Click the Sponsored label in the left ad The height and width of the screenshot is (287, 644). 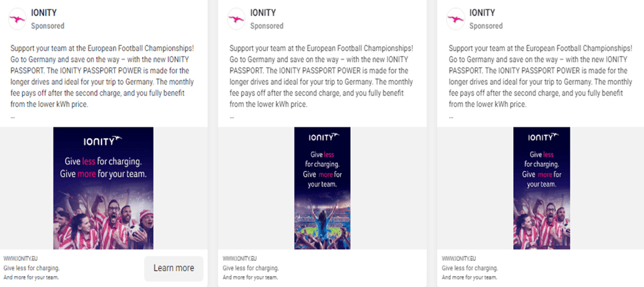tap(47, 26)
